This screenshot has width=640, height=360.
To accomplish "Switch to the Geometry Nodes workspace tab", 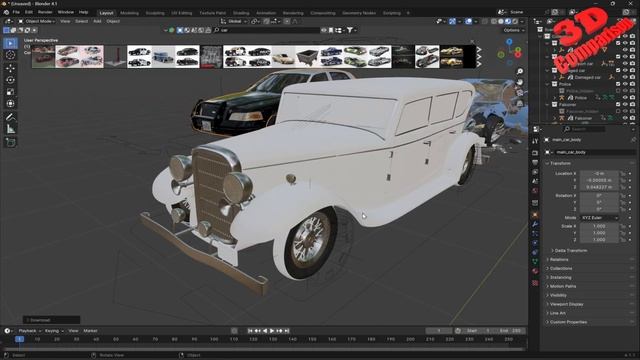I will click(359, 13).
